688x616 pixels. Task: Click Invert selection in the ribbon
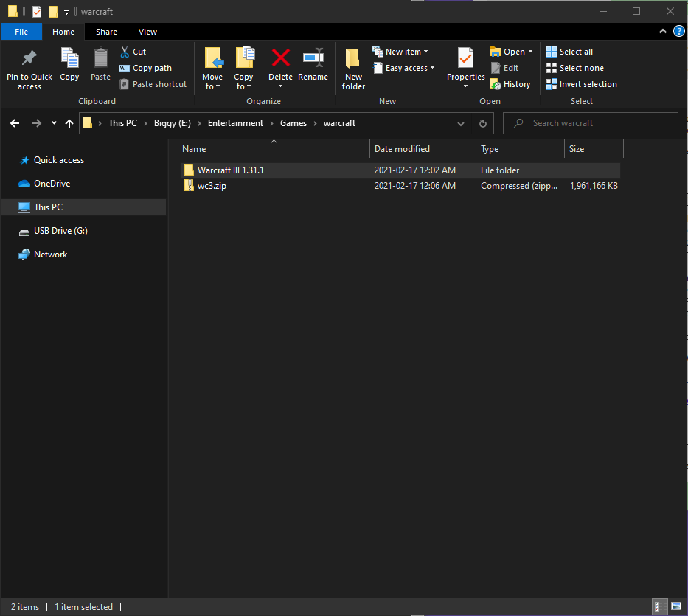click(581, 84)
